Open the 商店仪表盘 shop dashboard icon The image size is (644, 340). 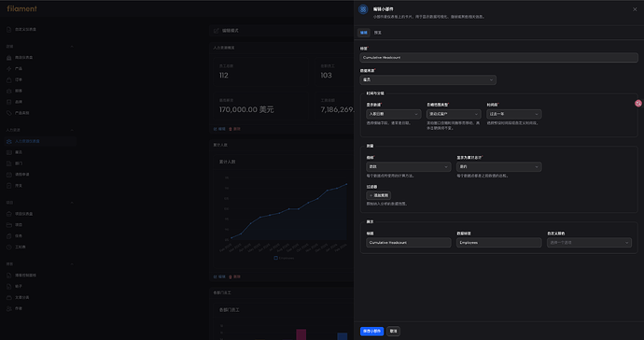pos(9,58)
